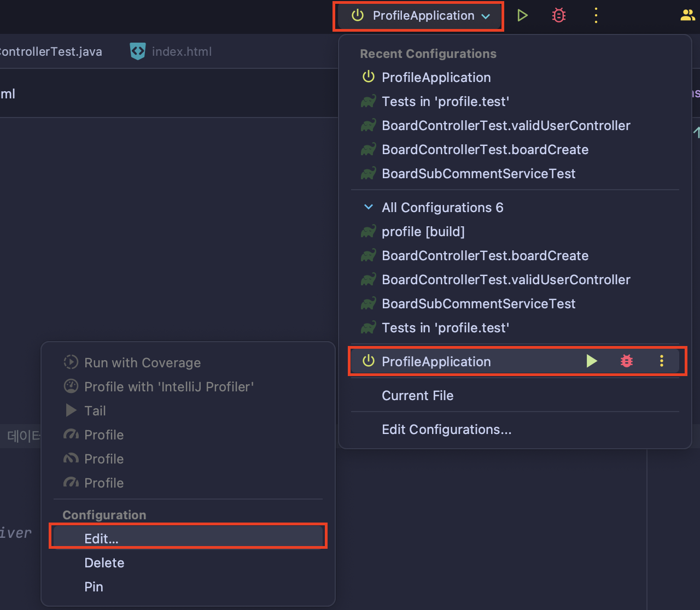Select recent BoardControllerTest.boardCreate configuration
Image resolution: width=700 pixels, height=610 pixels.
click(515, 149)
